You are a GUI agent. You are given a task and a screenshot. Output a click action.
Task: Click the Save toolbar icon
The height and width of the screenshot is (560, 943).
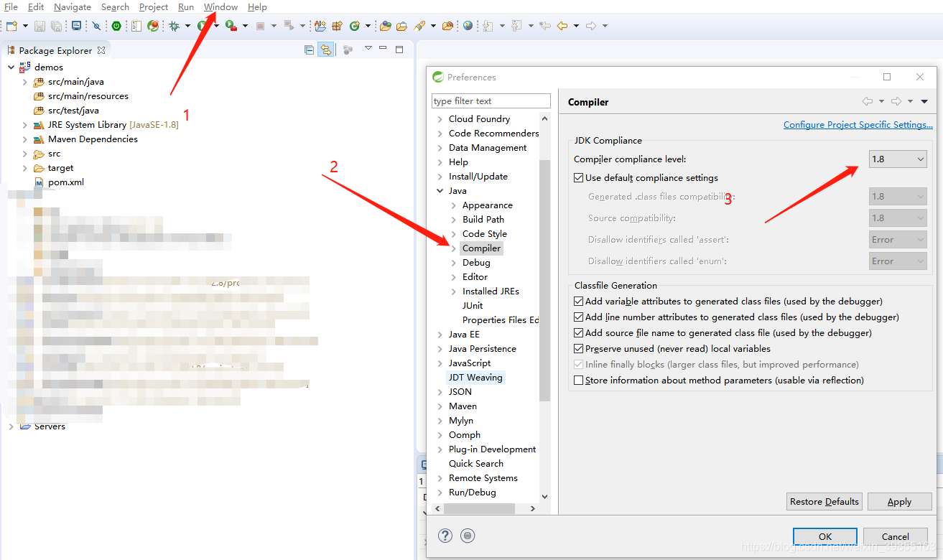[x=40, y=26]
